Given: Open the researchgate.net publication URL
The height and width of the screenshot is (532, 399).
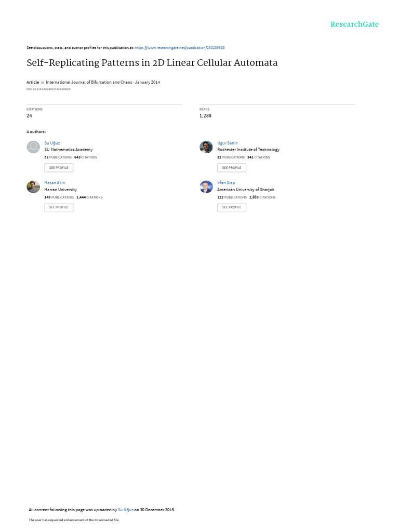Looking at the screenshot, I should click(x=179, y=48).
